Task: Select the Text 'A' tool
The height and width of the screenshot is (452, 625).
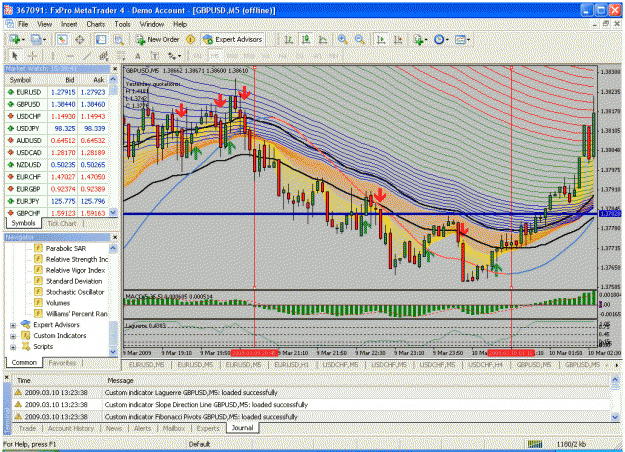Action: 138,56
